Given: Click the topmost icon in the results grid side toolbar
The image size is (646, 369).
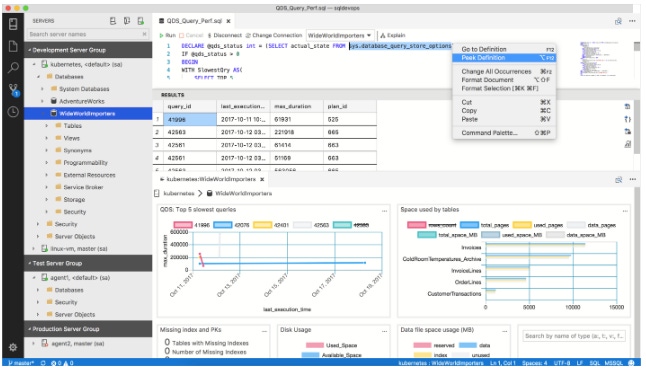Looking at the screenshot, I should [627, 107].
